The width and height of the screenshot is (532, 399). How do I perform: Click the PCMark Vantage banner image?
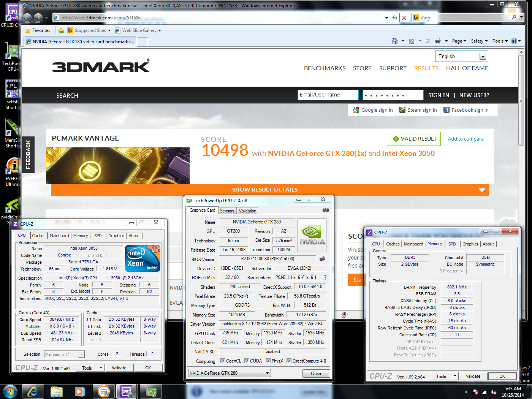tap(118, 166)
